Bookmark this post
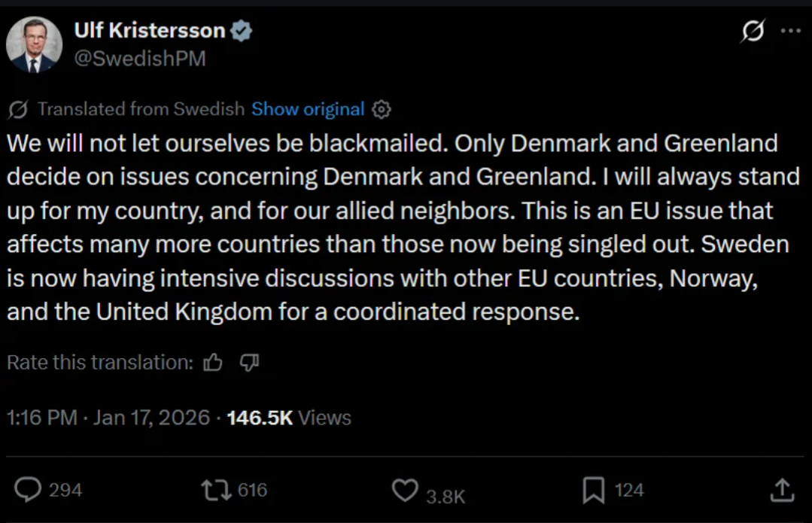Viewport: 812px width, 523px height. pos(594,491)
